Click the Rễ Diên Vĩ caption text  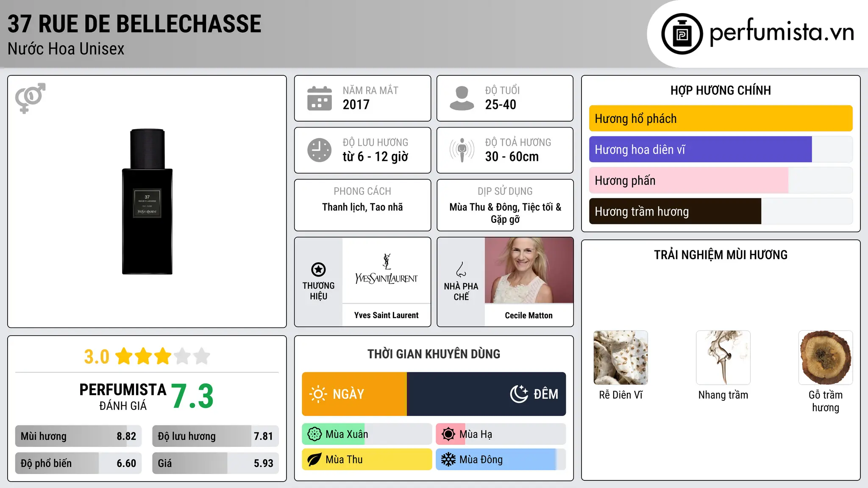point(620,395)
